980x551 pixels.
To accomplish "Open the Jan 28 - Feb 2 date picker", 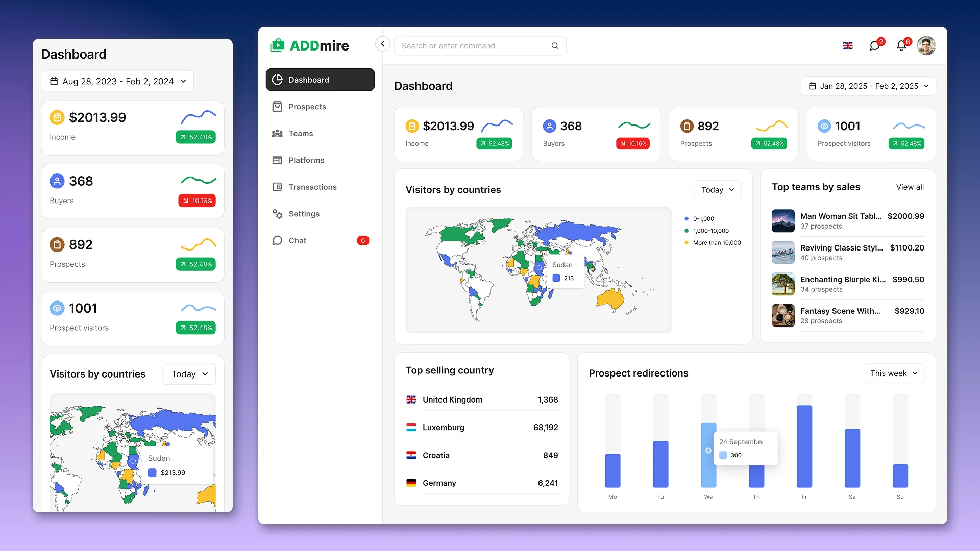I will click(x=868, y=86).
